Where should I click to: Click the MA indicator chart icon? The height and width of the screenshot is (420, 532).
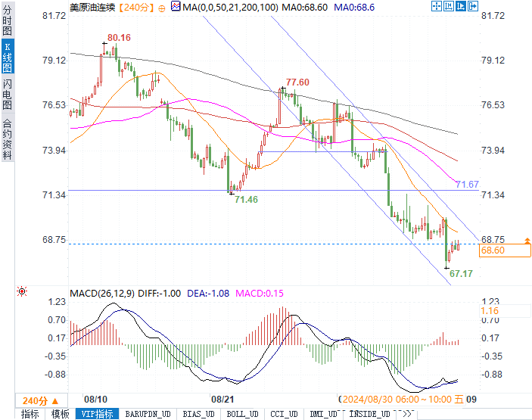click(176, 6)
